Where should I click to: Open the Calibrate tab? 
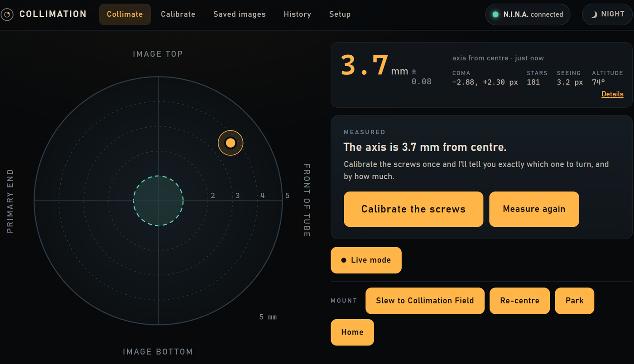(178, 14)
